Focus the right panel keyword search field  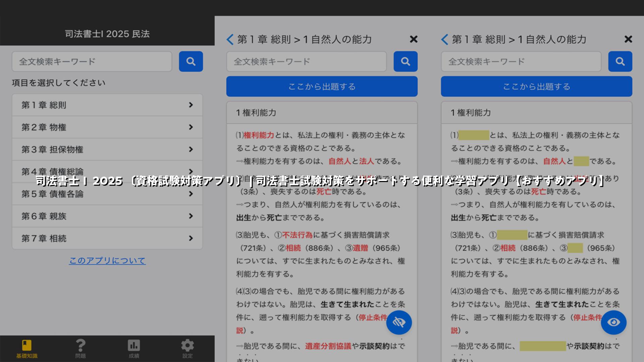click(521, 61)
